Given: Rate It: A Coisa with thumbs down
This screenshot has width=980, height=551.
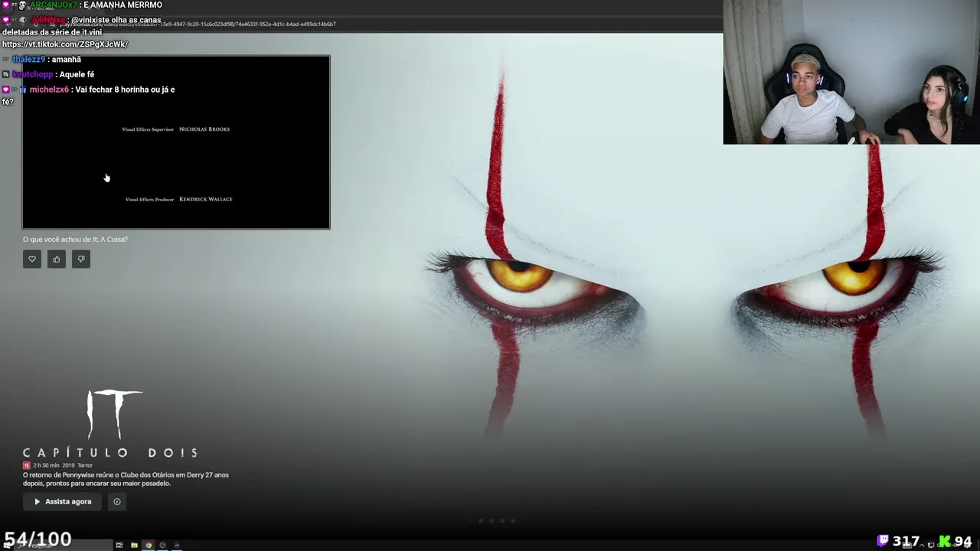Looking at the screenshot, I should tap(81, 259).
